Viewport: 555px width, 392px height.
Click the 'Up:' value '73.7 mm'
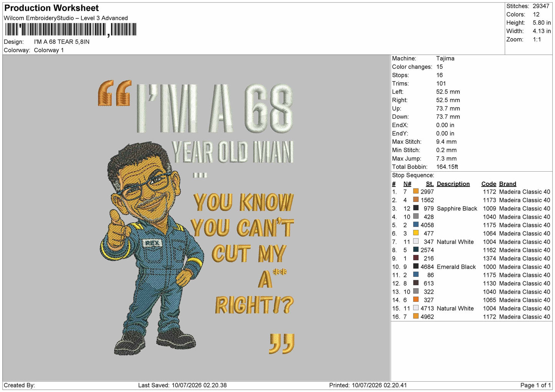point(448,109)
